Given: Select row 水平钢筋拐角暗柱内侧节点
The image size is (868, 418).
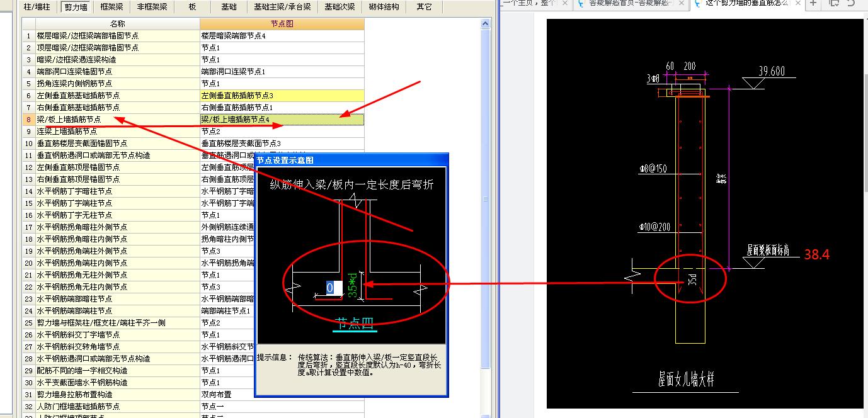Looking at the screenshot, I should pos(117,239).
